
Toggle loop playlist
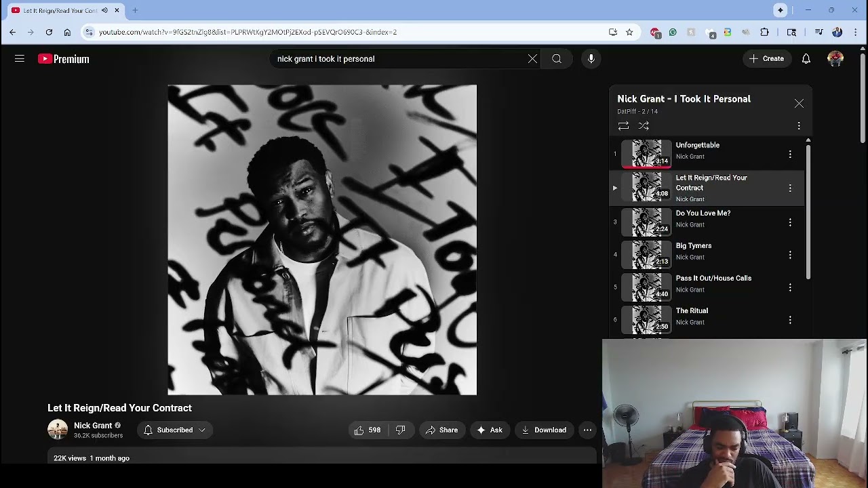coord(623,126)
